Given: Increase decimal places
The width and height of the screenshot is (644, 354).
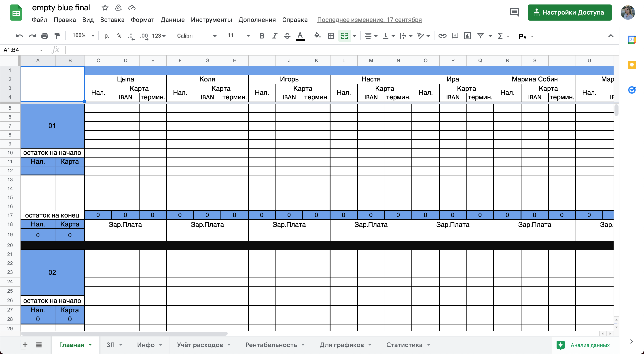Looking at the screenshot, I should [x=144, y=36].
